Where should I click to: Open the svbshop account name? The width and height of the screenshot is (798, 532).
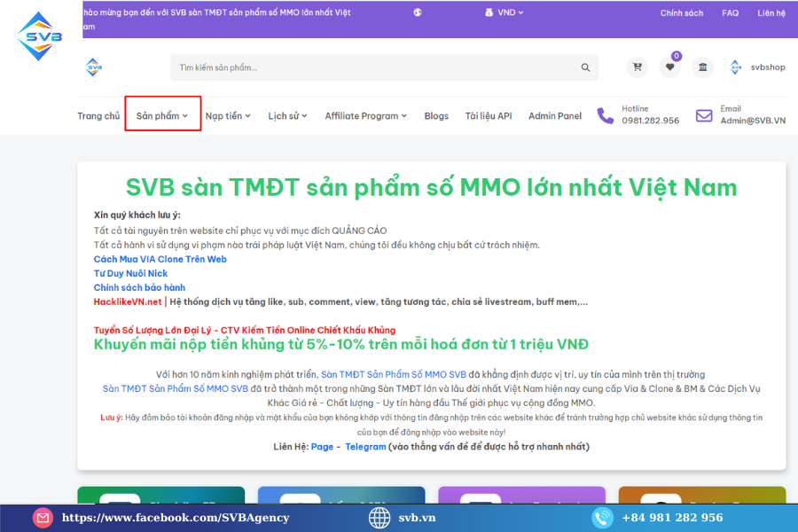(x=768, y=66)
